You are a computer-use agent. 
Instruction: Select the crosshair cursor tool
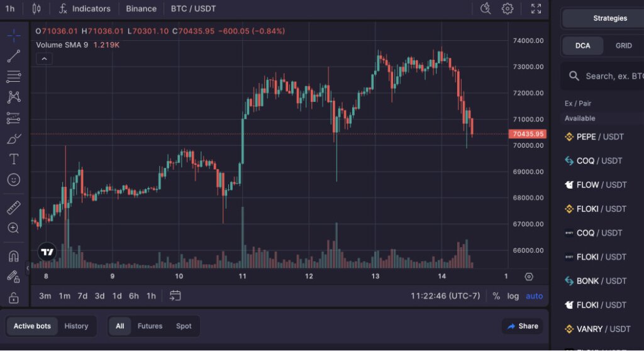pos(13,35)
